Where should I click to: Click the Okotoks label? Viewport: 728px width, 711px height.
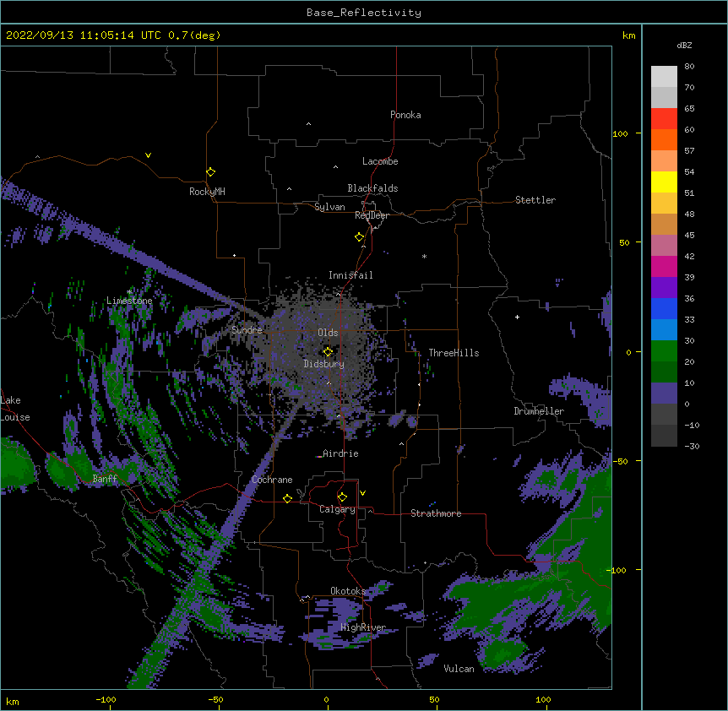click(x=348, y=591)
